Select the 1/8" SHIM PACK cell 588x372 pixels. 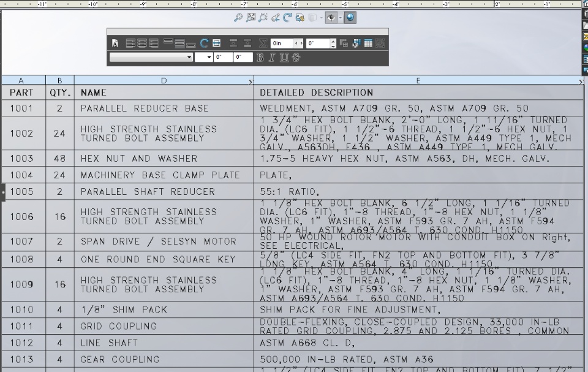[164, 309]
